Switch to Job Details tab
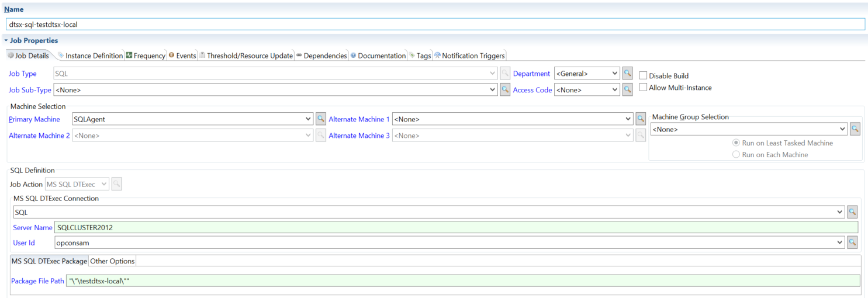This screenshot has height=298, width=868. (x=29, y=56)
